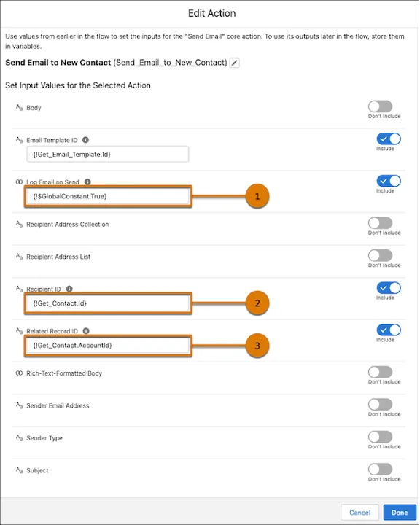Click info icon next to Email Template ID
420x525 pixels.
(86, 140)
